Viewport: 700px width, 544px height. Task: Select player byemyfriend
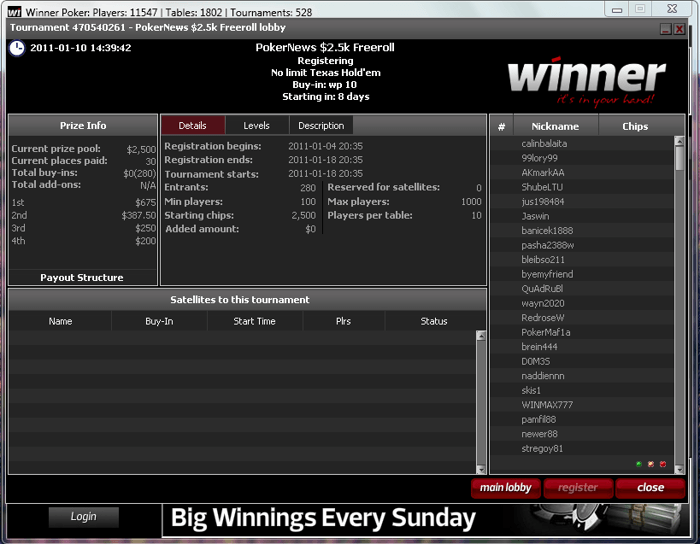tap(582, 274)
